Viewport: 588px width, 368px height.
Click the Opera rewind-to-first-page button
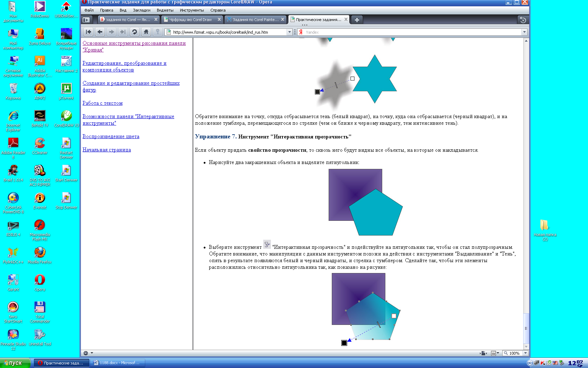pos(89,32)
